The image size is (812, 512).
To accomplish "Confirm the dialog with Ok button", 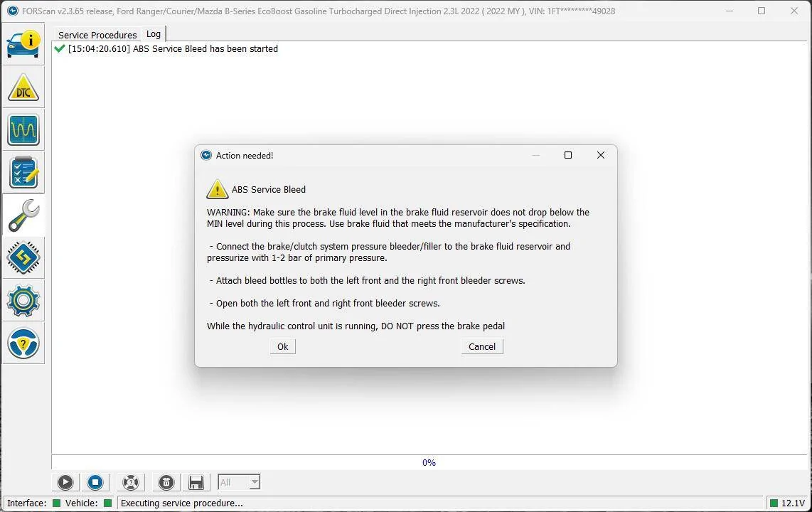I will click(x=283, y=346).
